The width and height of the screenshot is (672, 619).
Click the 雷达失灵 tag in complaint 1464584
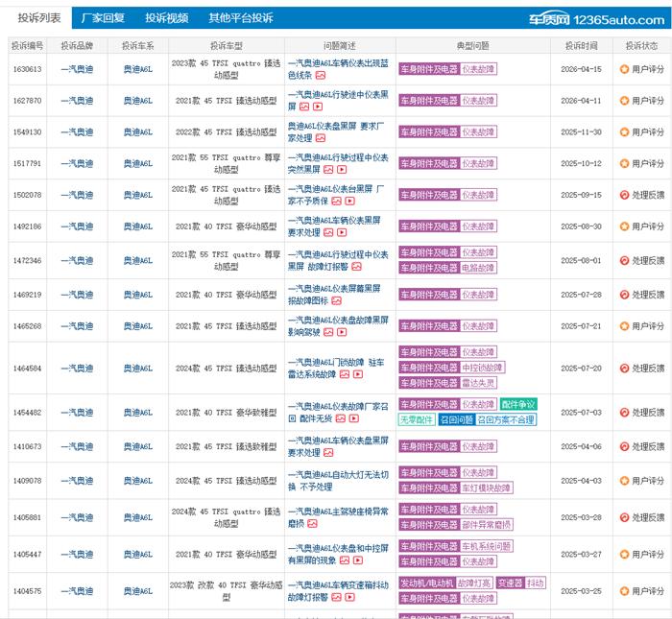click(479, 382)
